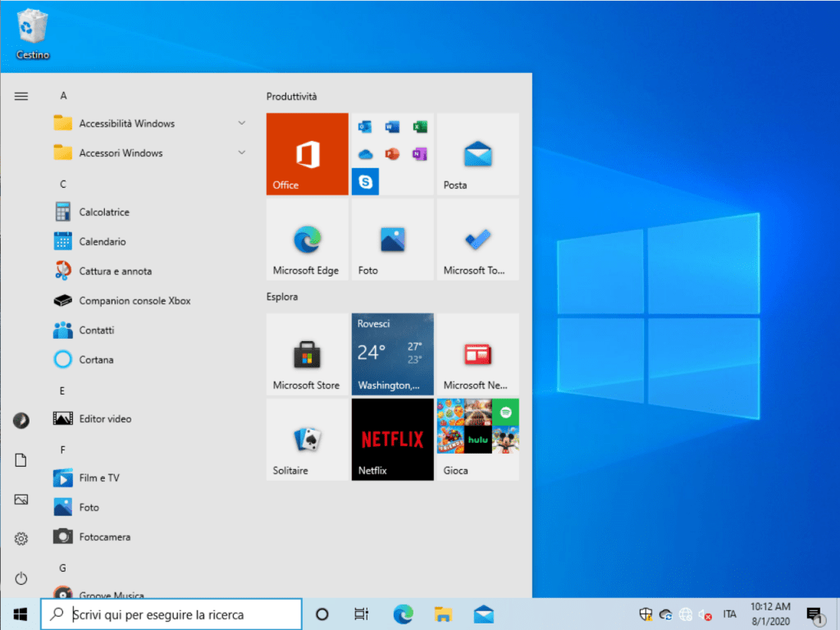Viewport: 840px width, 630px height.
Task: Click the user account picture in Start
Action: click(21, 421)
